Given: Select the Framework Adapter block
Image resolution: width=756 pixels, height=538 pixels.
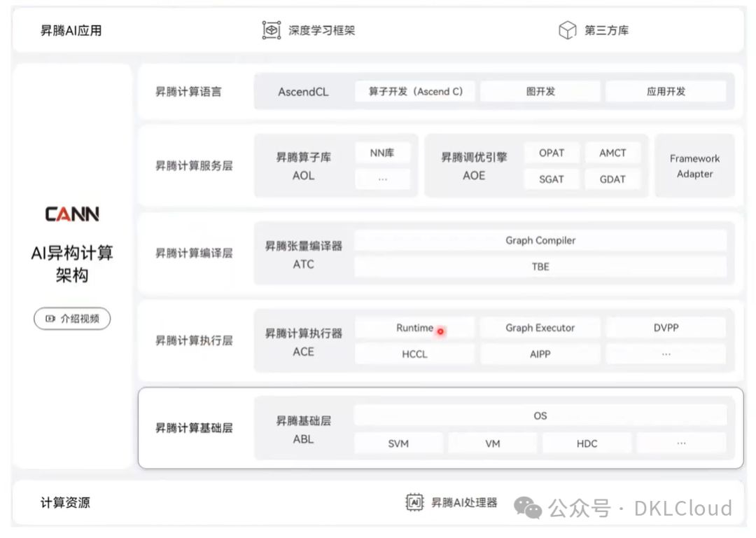Looking at the screenshot, I should pyautogui.click(x=695, y=165).
